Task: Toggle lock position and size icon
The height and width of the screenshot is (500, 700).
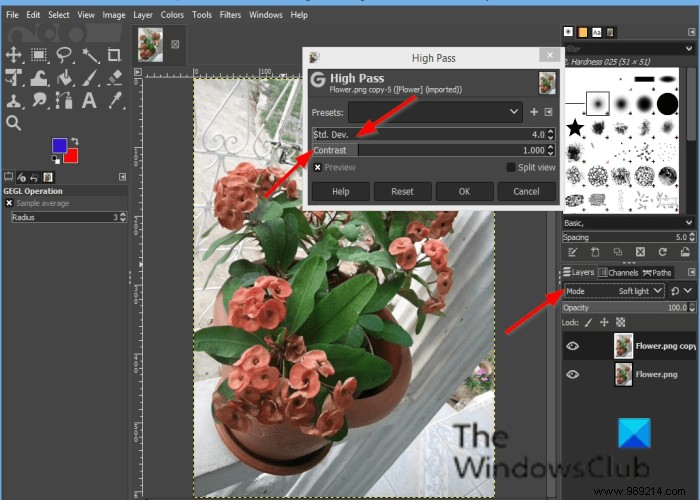Action: click(604, 322)
